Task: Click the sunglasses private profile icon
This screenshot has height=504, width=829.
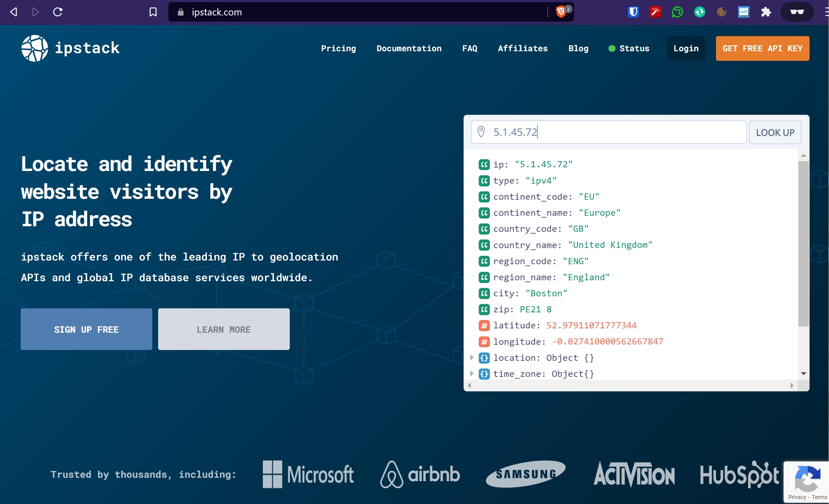Action: [797, 12]
